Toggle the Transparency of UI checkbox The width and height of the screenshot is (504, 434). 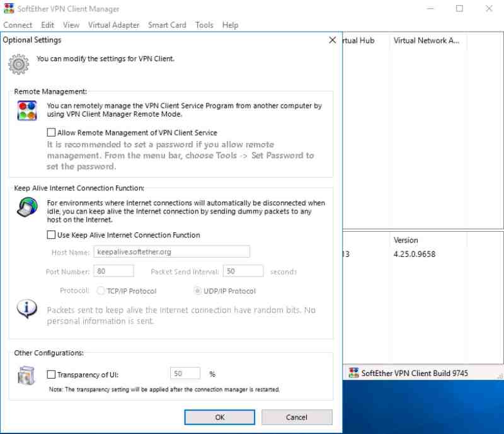[x=51, y=374]
